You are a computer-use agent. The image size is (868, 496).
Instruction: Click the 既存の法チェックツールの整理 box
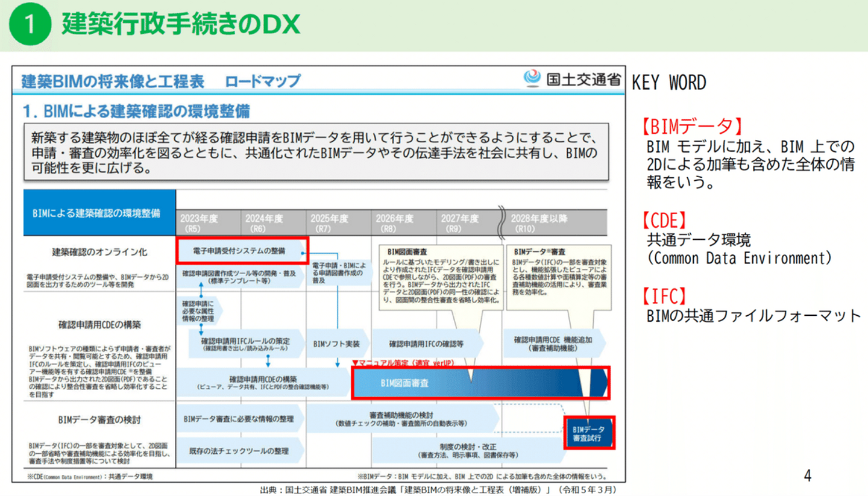tap(240, 451)
